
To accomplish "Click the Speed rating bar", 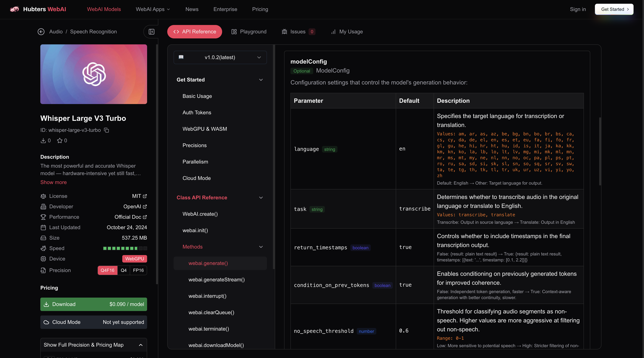I will 125,248.
